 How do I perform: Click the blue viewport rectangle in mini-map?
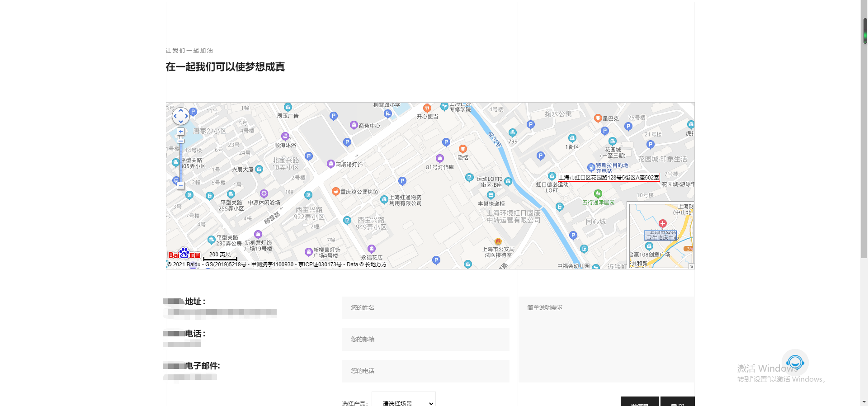click(x=660, y=235)
